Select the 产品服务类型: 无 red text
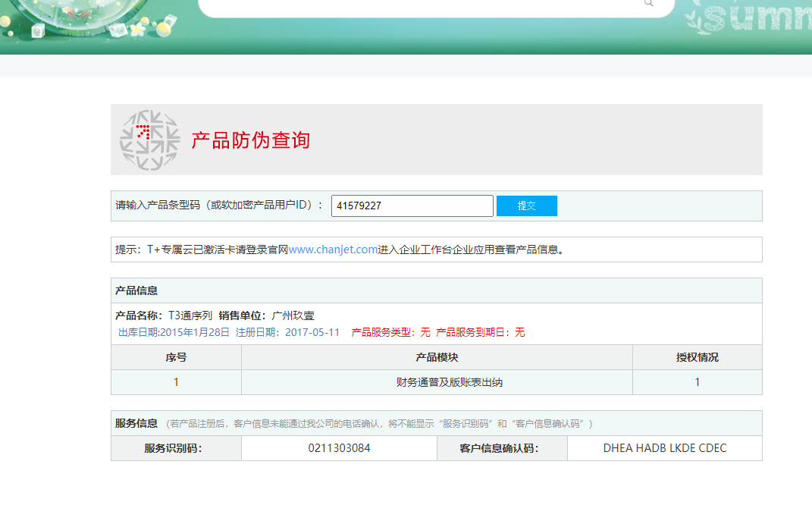The height and width of the screenshot is (521, 812). tap(390, 332)
